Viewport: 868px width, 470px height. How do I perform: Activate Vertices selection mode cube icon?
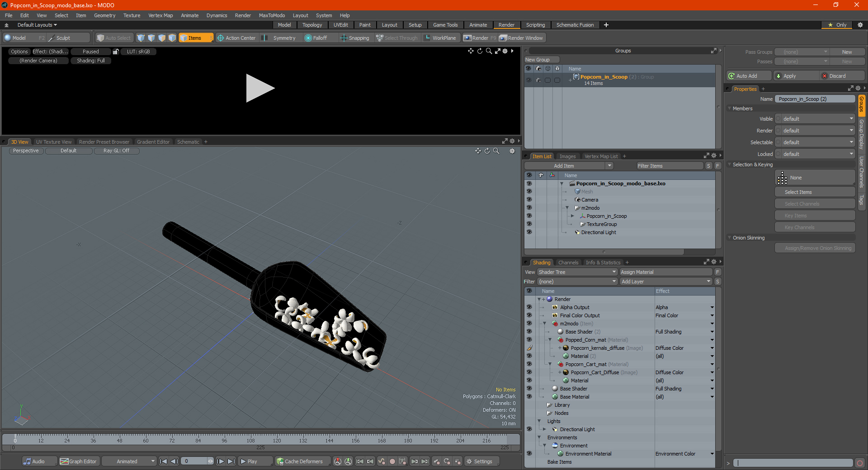pyautogui.click(x=141, y=38)
